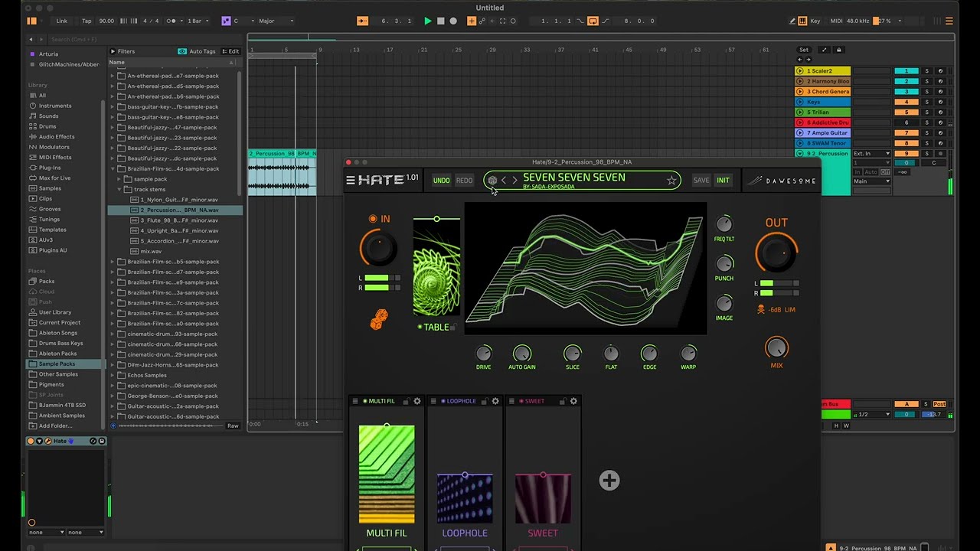The height and width of the screenshot is (551, 980).
Task: Select Instruments in Library sidebar
Action: pyautogui.click(x=55, y=106)
